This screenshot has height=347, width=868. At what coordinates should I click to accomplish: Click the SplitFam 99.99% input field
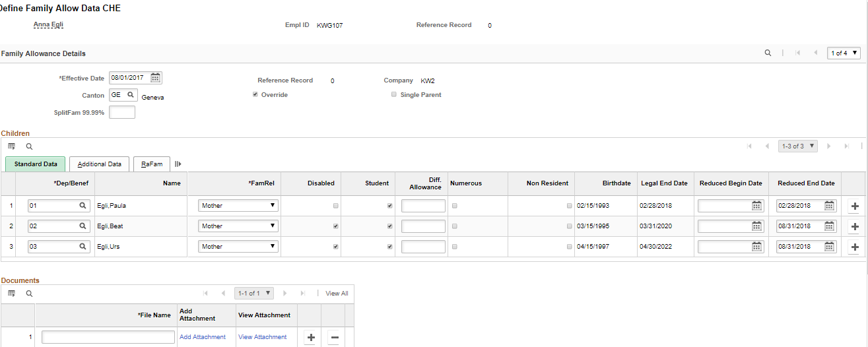click(122, 112)
